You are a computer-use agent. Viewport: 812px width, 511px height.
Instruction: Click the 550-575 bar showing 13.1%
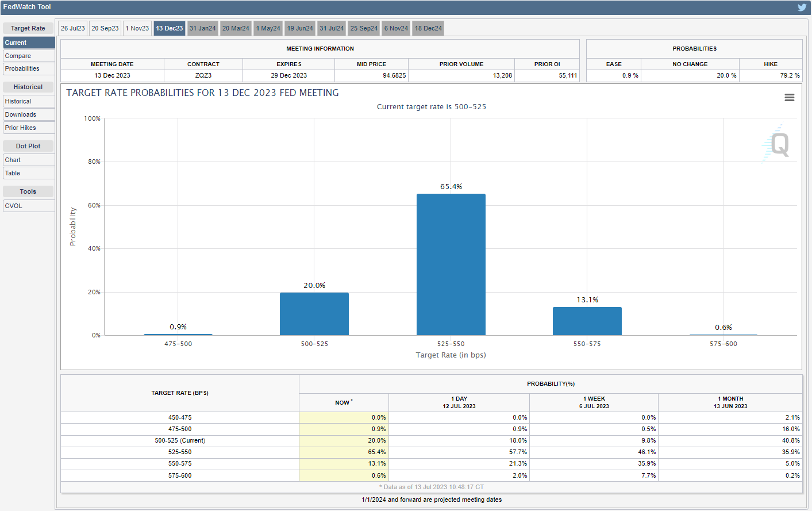click(587, 321)
